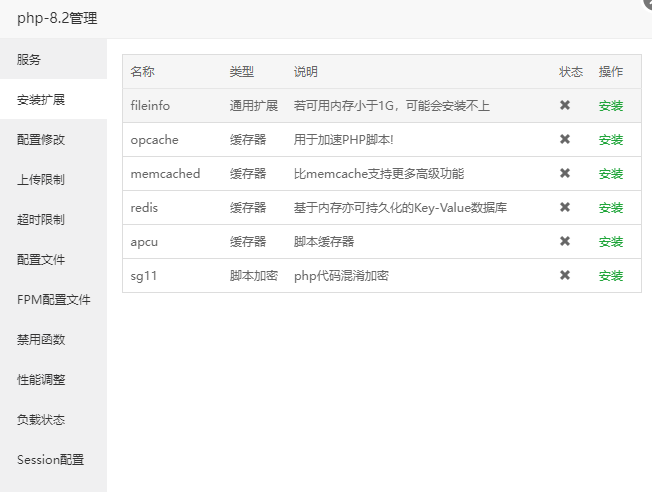The width and height of the screenshot is (652, 492).
Task: Click the 名称 column header
Action: [143, 72]
